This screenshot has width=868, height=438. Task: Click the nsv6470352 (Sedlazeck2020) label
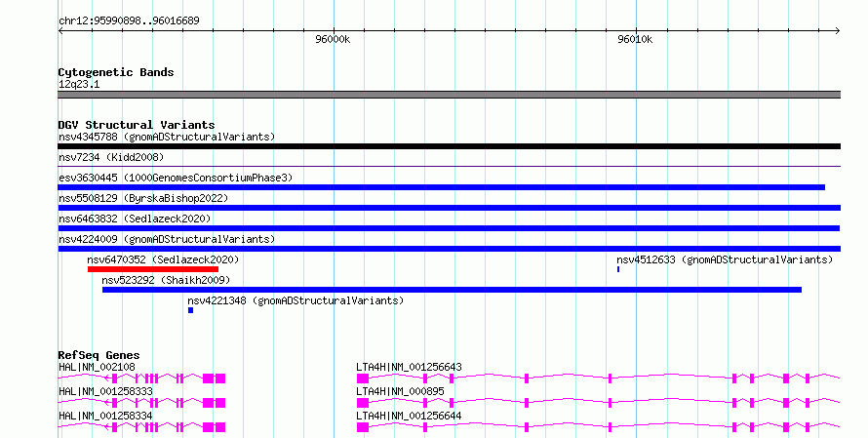point(163,259)
